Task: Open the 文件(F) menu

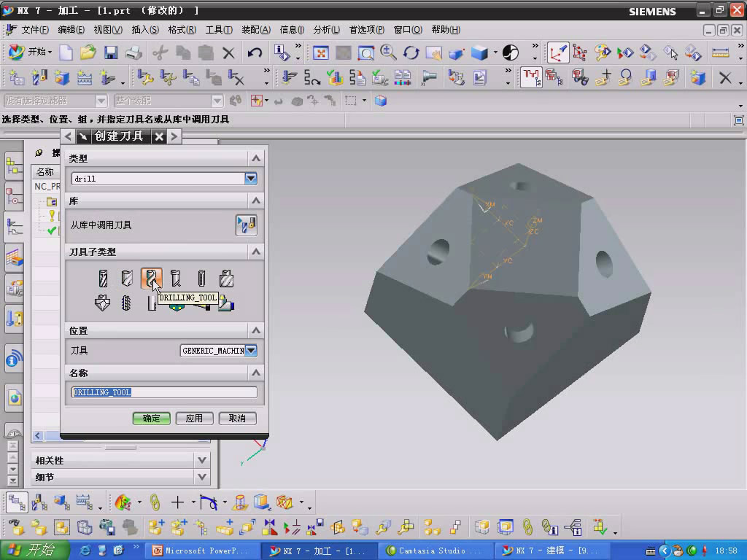Action: (x=35, y=29)
